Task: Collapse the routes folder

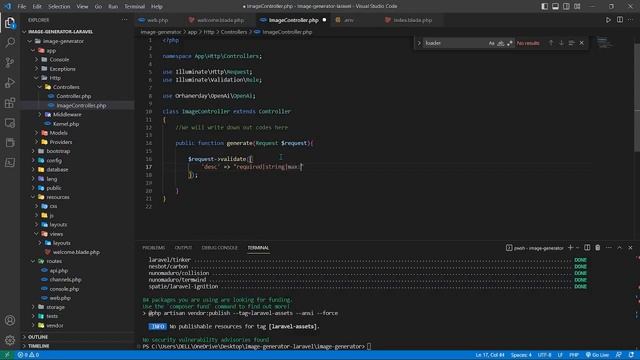Action: pyautogui.click(x=33, y=261)
